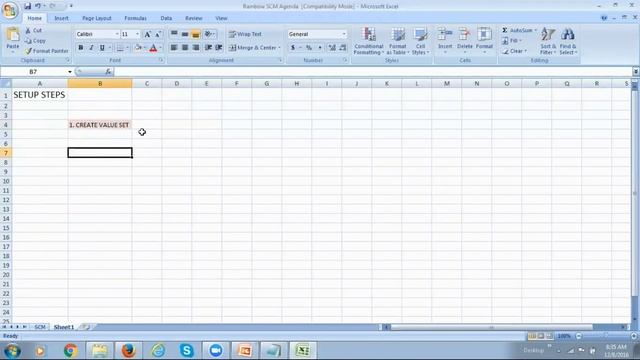This screenshot has width=640, height=360.
Task: Set Top Align vertical alignment
Action: pos(174,34)
